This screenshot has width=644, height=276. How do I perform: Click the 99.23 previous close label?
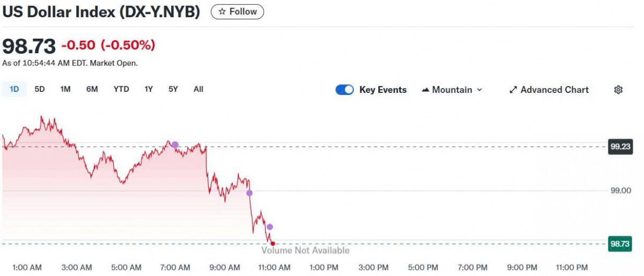619,146
